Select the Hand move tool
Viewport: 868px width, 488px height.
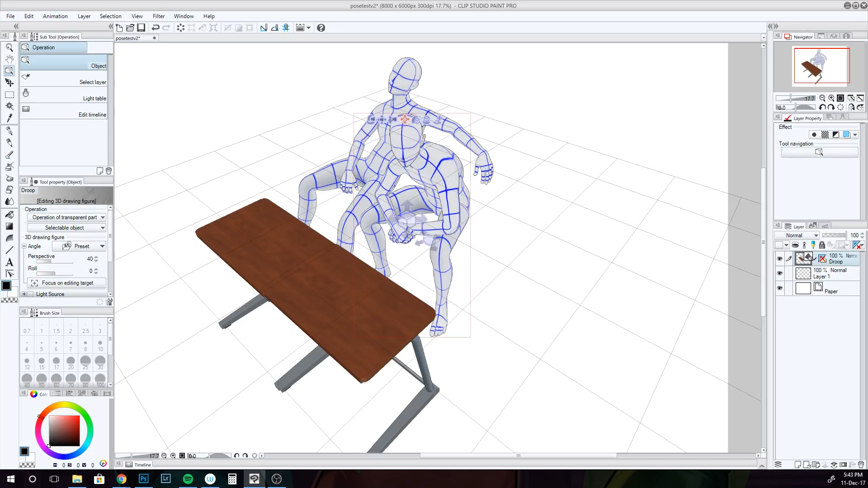pos(9,59)
